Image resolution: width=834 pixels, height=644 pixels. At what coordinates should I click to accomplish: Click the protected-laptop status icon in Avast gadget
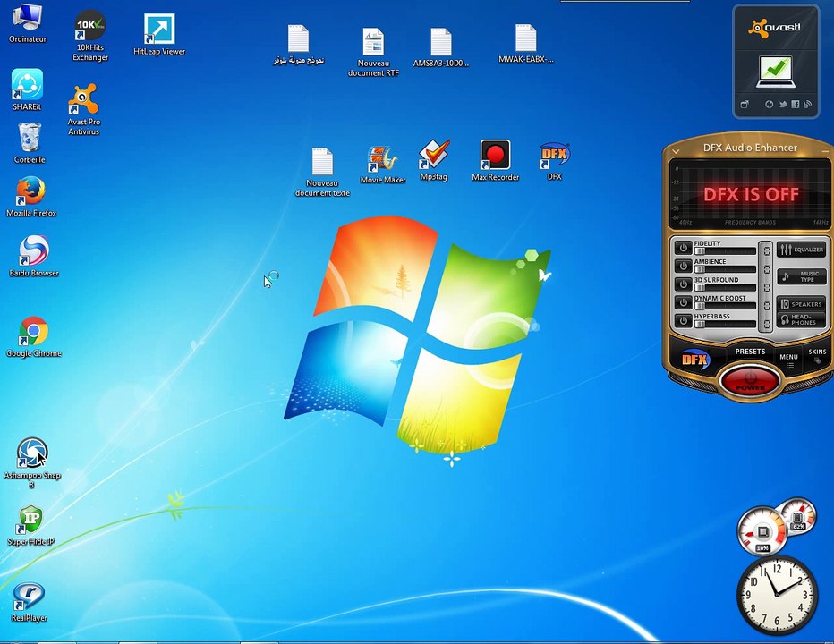point(776,72)
